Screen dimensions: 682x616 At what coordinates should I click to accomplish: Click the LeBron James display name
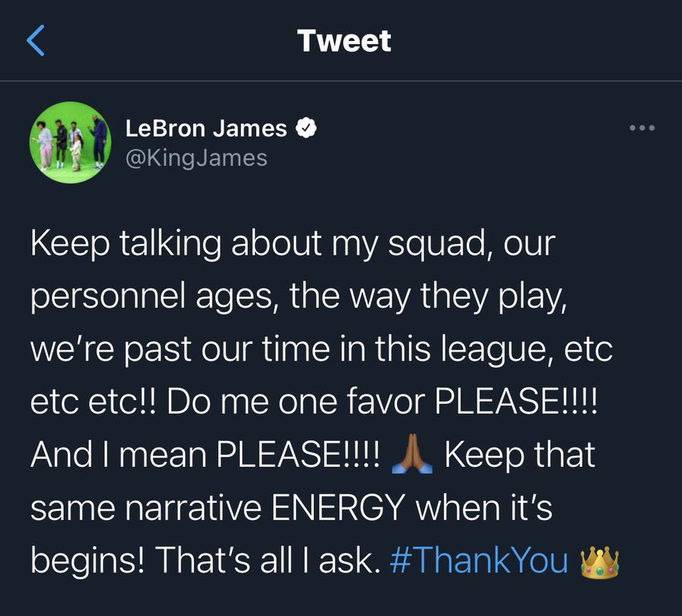tap(206, 129)
